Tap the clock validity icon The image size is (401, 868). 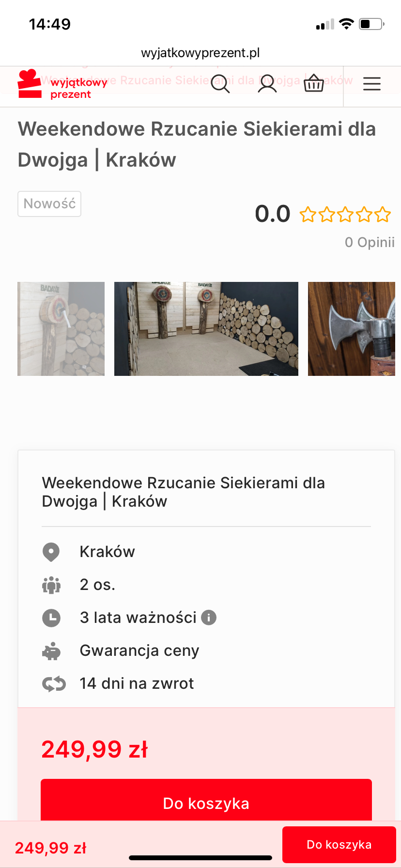click(x=51, y=618)
